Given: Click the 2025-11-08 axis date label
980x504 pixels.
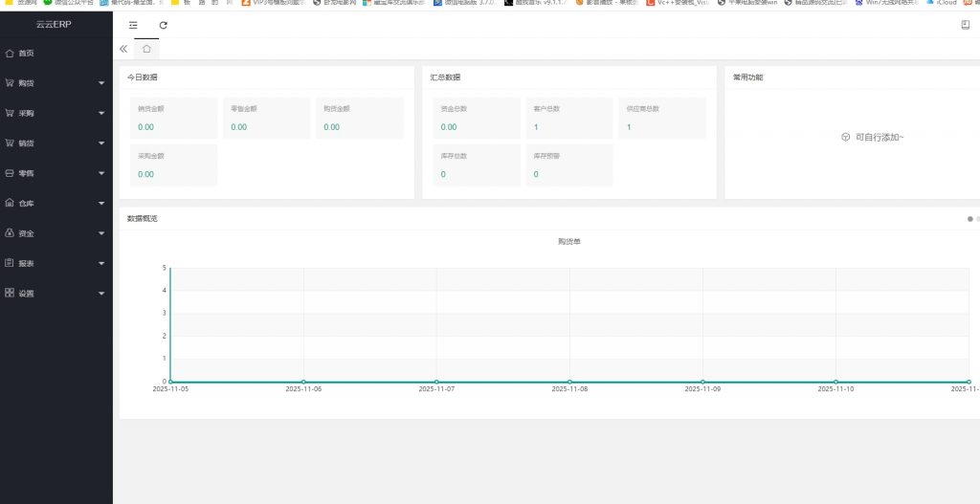Looking at the screenshot, I should (x=569, y=388).
